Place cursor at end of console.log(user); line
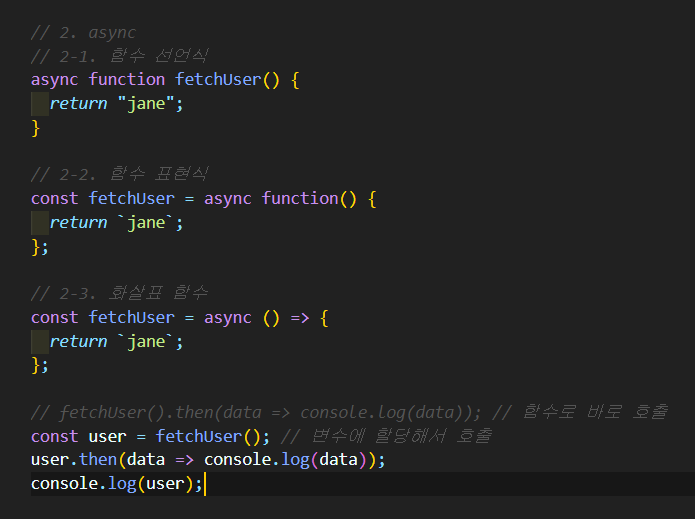The image size is (695, 519). (x=204, y=484)
